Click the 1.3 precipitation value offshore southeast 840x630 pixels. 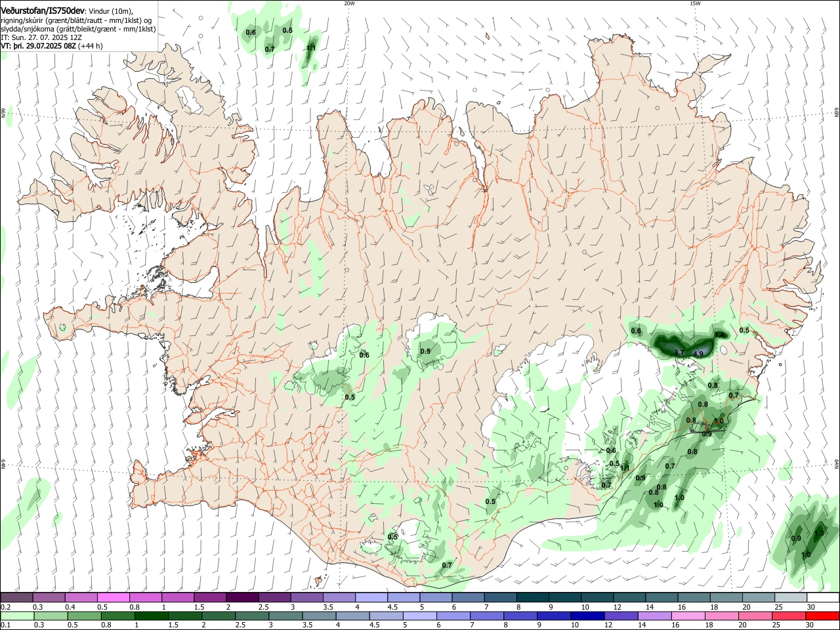(818, 533)
